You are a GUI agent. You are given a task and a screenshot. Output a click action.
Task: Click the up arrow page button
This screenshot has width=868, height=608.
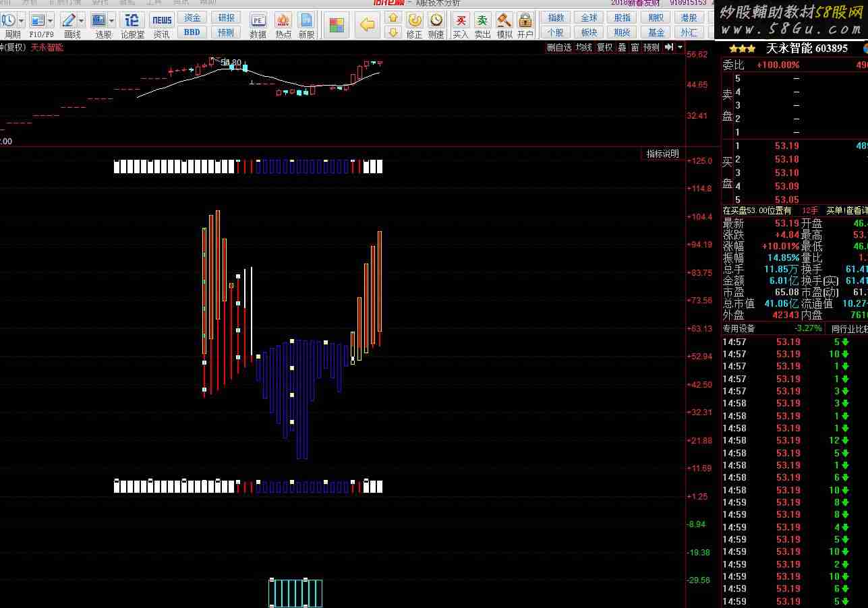(393, 18)
